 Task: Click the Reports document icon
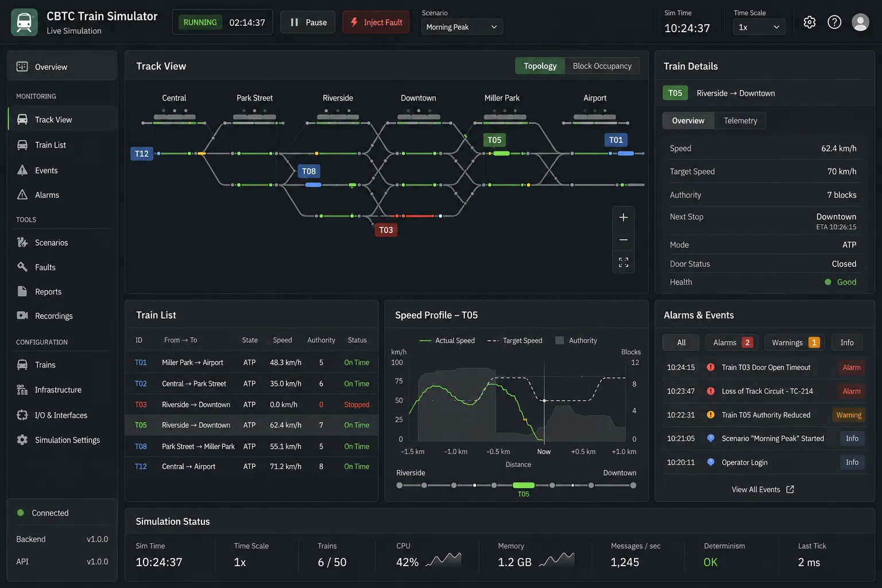pos(22,291)
